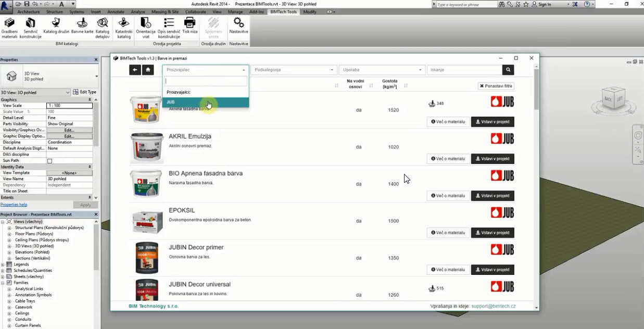Click the filter text box in Proizvajalec dropdown

tap(206, 81)
